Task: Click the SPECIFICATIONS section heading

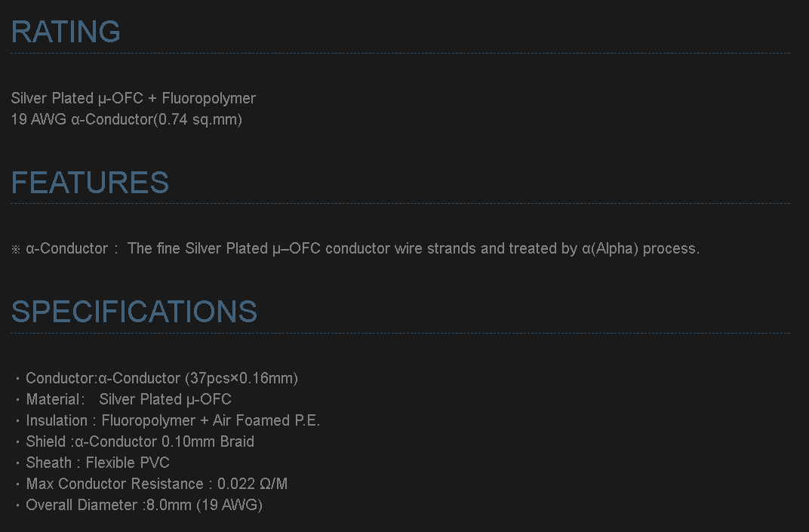Action: pyautogui.click(x=134, y=312)
